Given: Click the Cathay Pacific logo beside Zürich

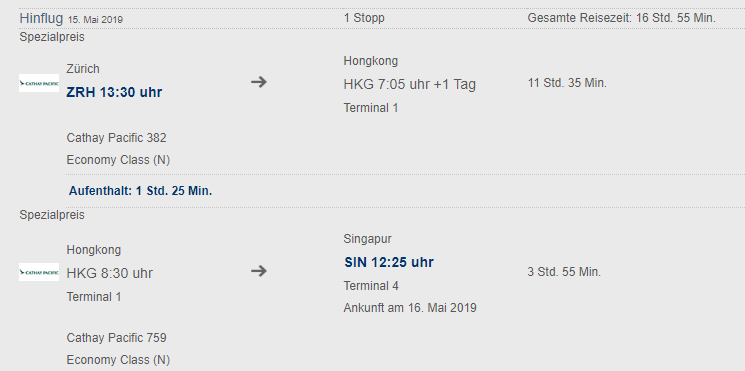Looking at the screenshot, I should 39,83.
